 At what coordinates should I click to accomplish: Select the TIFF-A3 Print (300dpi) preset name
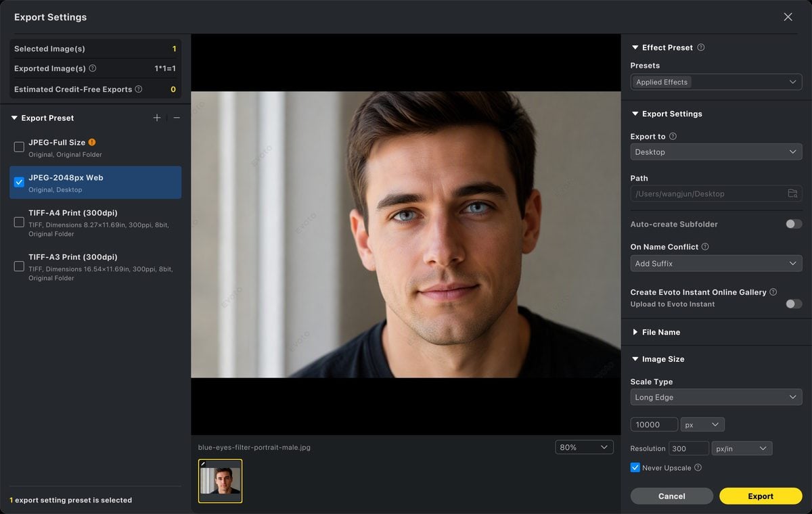click(x=73, y=257)
